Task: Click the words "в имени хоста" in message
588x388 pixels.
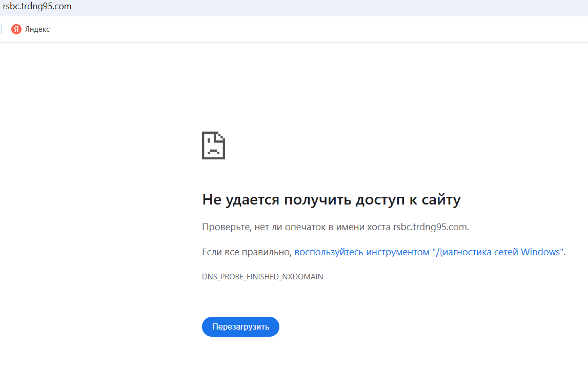Action: (x=359, y=227)
